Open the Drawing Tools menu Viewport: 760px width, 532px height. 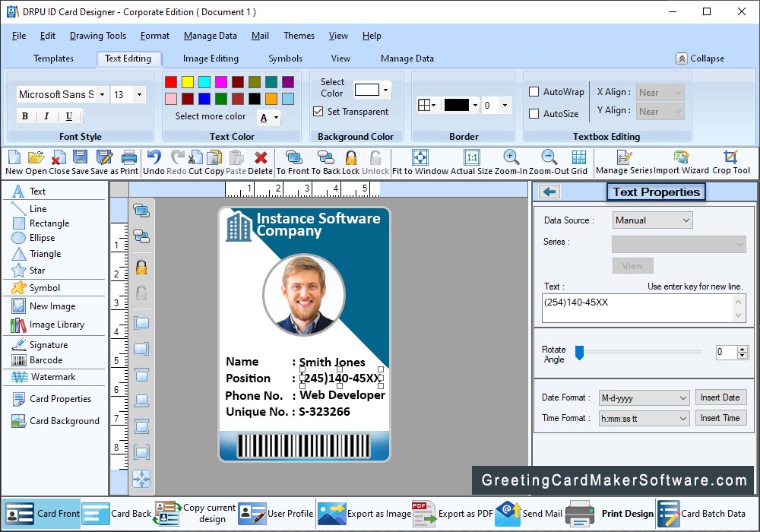98,36
